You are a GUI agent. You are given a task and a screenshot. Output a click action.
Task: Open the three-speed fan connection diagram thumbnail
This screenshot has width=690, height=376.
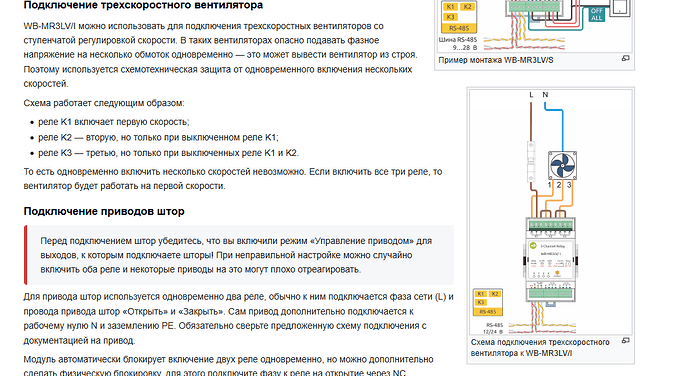pyautogui.click(x=551, y=212)
